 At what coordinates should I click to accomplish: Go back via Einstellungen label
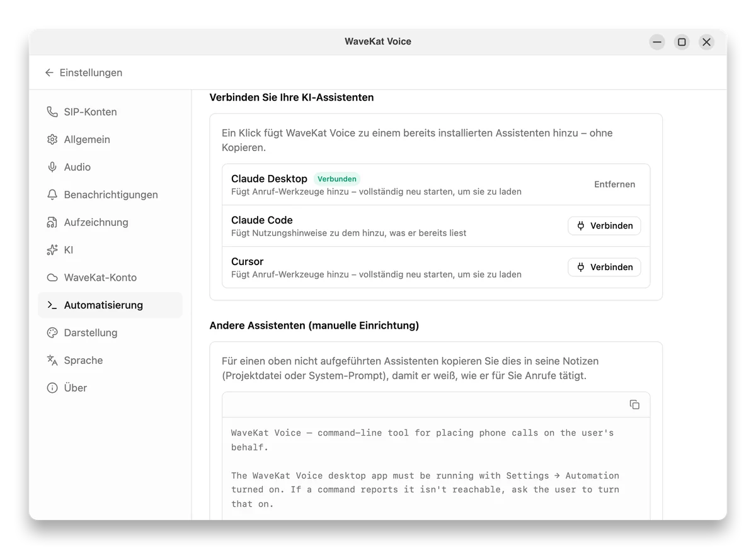(x=91, y=73)
